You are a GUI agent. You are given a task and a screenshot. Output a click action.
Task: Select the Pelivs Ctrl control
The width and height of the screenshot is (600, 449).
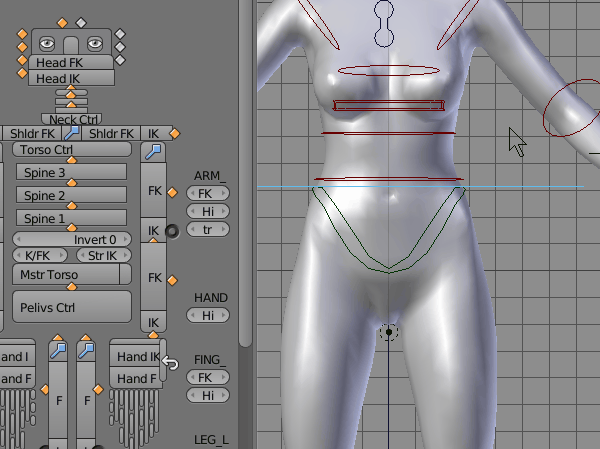coord(72,307)
